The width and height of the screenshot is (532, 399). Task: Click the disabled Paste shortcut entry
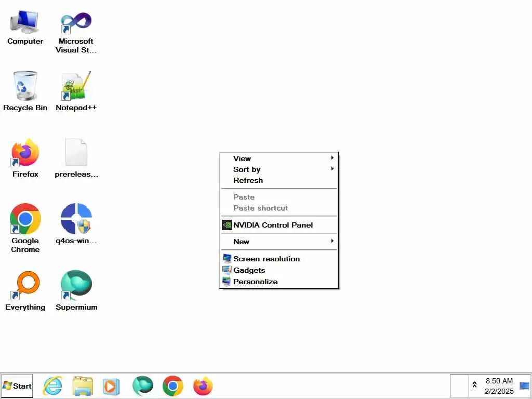pos(279,208)
